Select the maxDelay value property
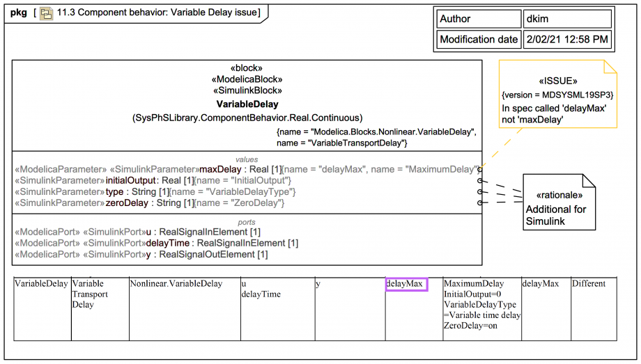Image resolution: width=641 pixels, height=364 pixels. coord(247,169)
